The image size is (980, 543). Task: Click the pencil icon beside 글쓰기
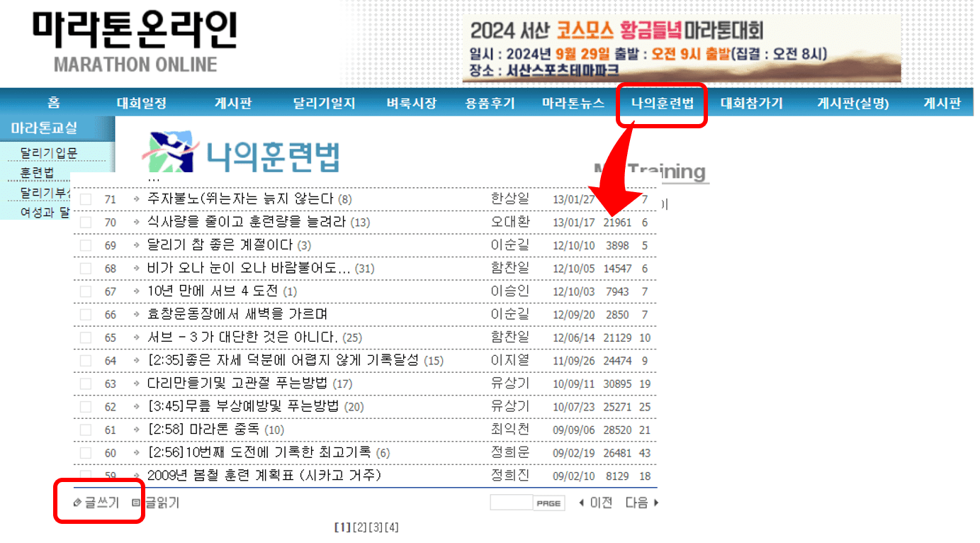(x=77, y=502)
